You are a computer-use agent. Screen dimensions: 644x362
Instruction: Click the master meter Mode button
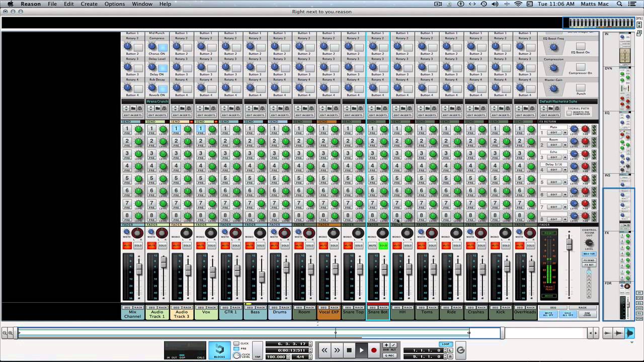click(549, 296)
